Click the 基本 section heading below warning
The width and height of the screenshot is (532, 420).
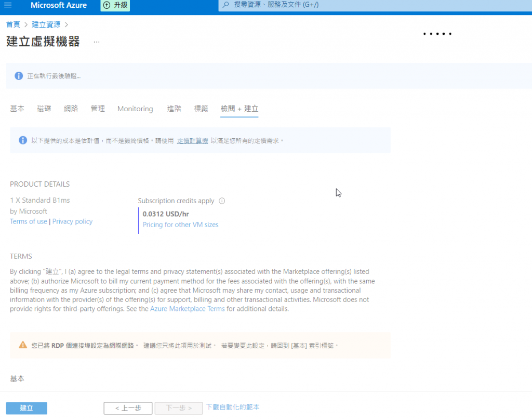17,378
